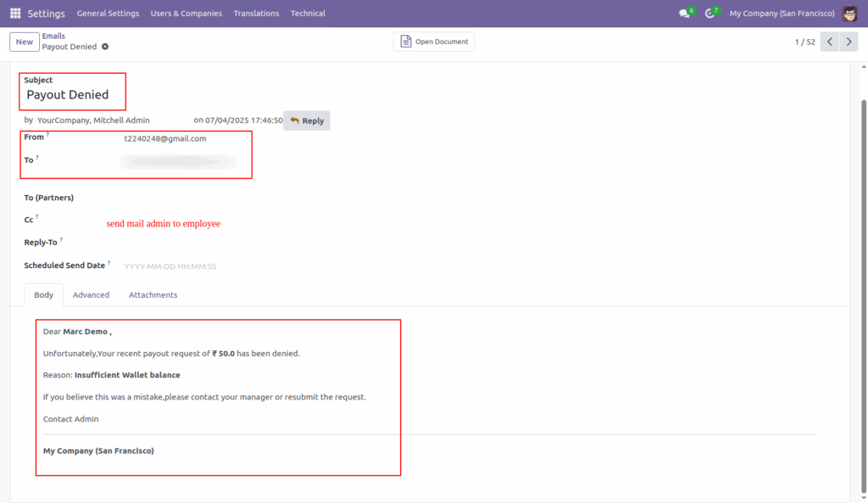
Task: Click the help marker beside Scheduled Send Date
Action: coord(110,262)
